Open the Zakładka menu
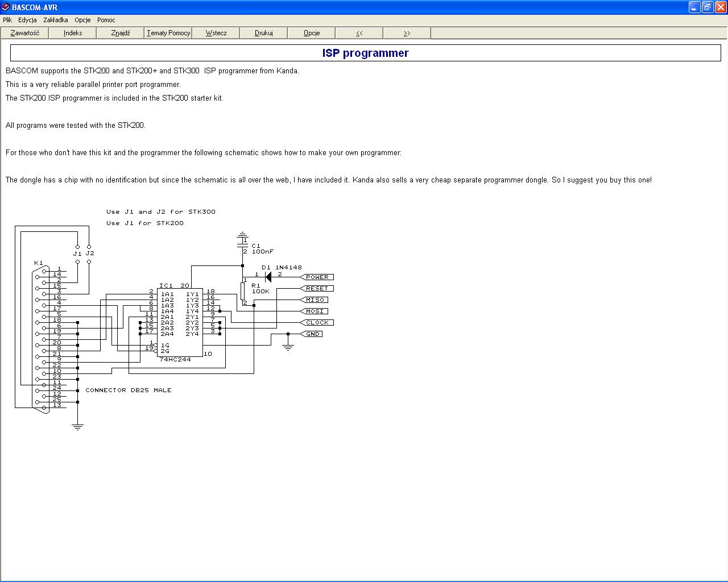 pos(56,20)
